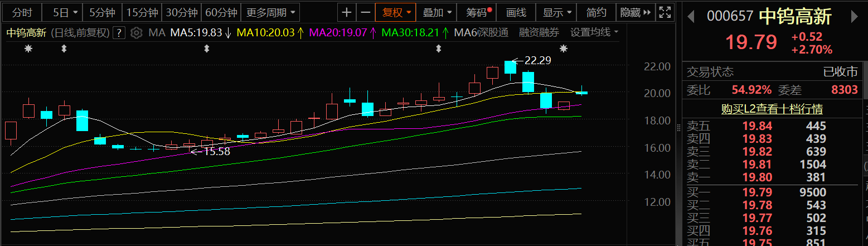868x246 pixels.
Task: Zoom out chart with the minus button
Action: pos(366,12)
